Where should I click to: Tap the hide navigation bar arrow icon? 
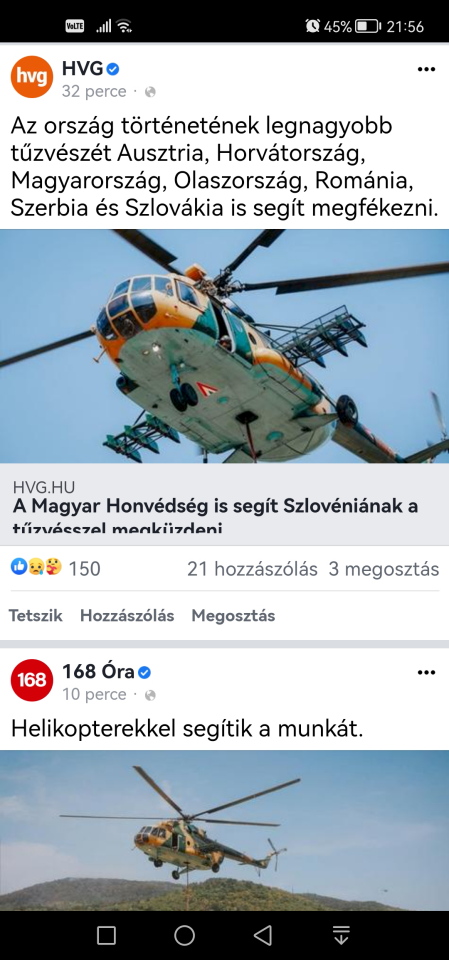point(341,935)
